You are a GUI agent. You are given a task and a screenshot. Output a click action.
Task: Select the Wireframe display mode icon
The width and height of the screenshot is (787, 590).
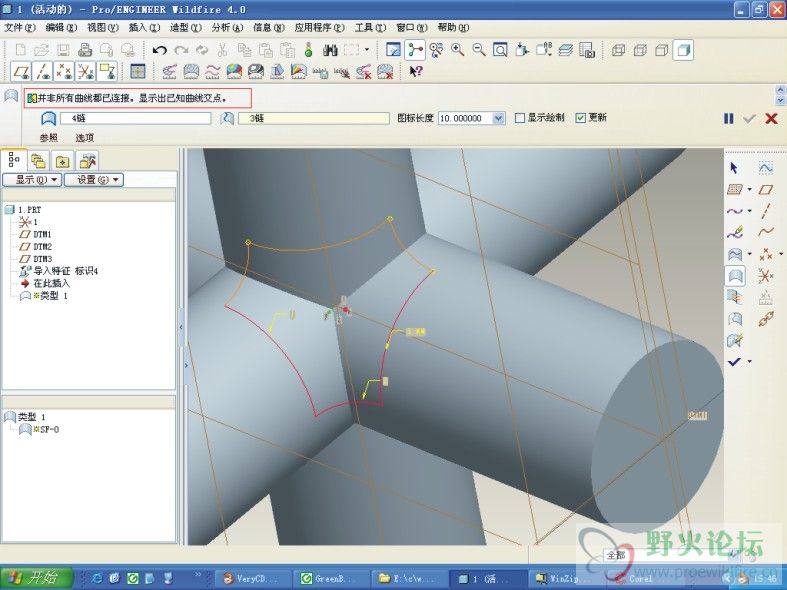tap(618, 50)
